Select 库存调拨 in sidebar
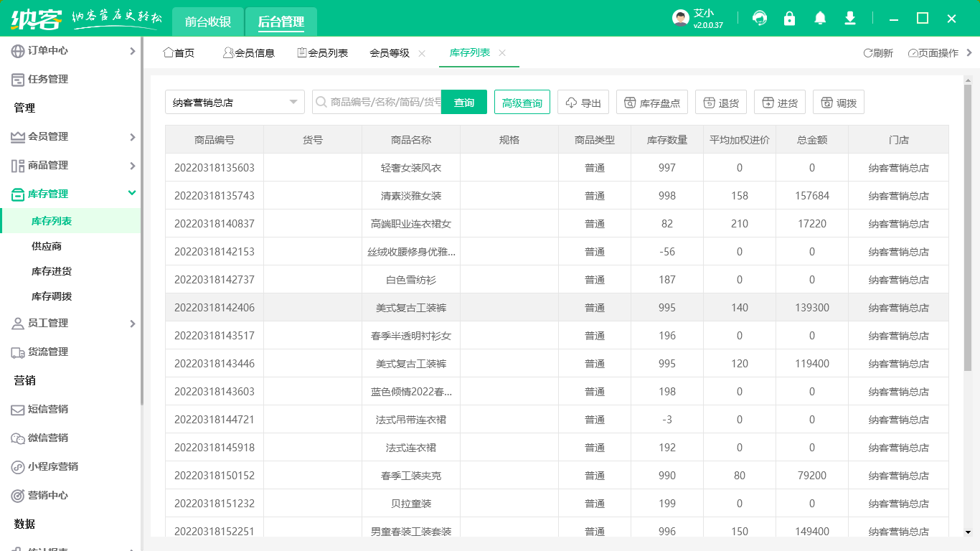The width and height of the screenshot is (980, 551). [x=52, y=296]
